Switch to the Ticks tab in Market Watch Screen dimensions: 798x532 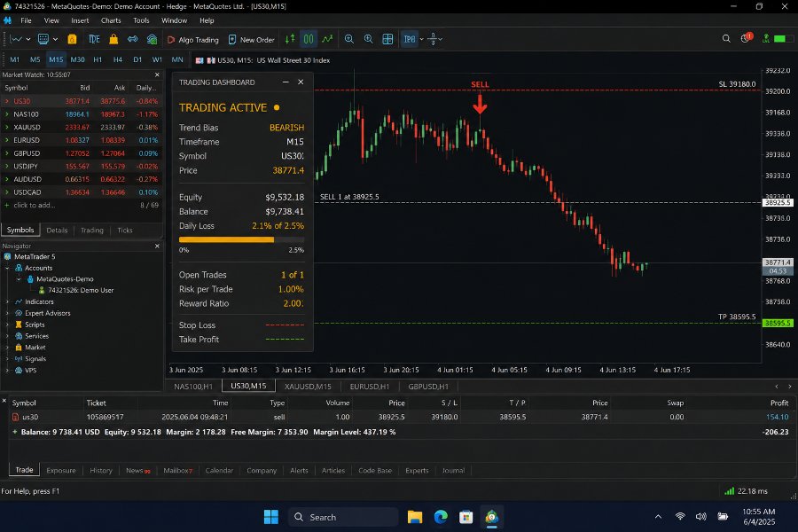125,231
